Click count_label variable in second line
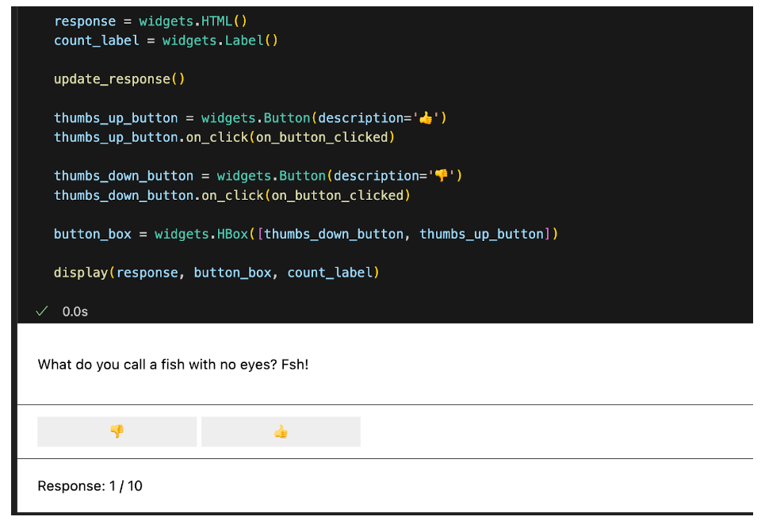Screen dimensions: 765x532 point(97,40)
